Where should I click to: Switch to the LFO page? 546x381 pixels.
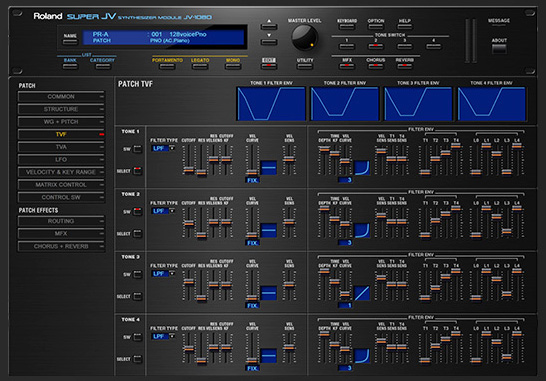[61, 160]
